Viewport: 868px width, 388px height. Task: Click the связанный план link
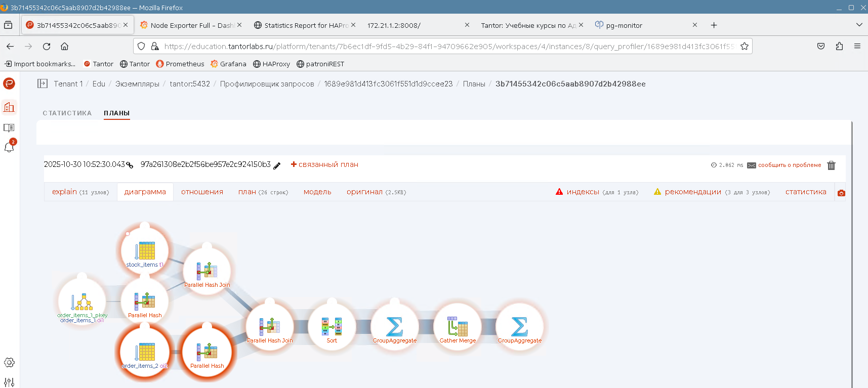point(324,164)
